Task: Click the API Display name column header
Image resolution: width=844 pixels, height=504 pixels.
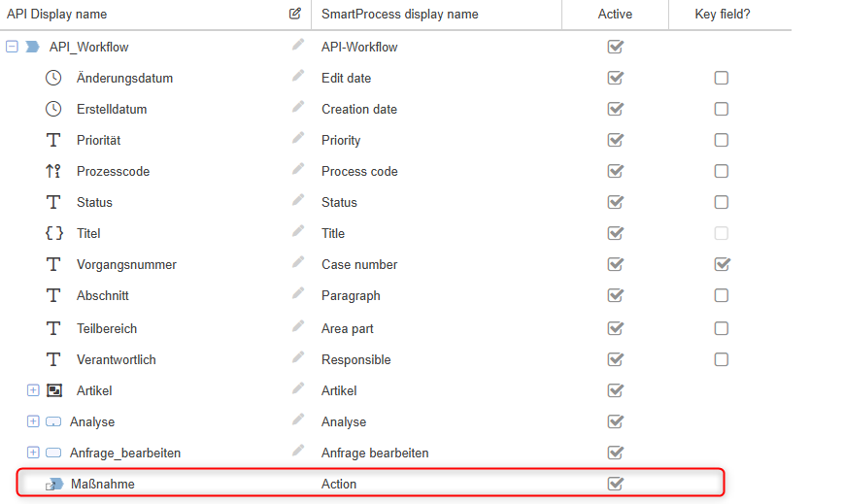Action: pos(57,15)
